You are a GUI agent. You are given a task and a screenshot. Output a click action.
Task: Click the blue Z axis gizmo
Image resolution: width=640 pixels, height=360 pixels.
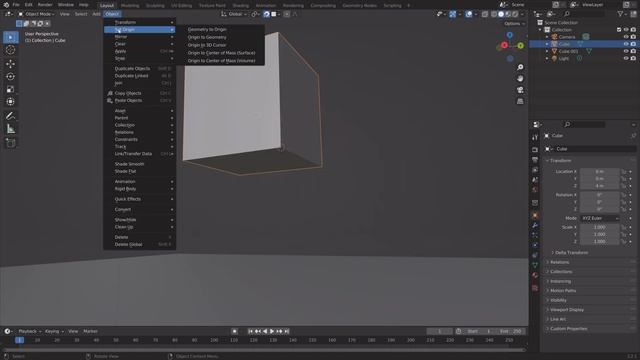510,35
